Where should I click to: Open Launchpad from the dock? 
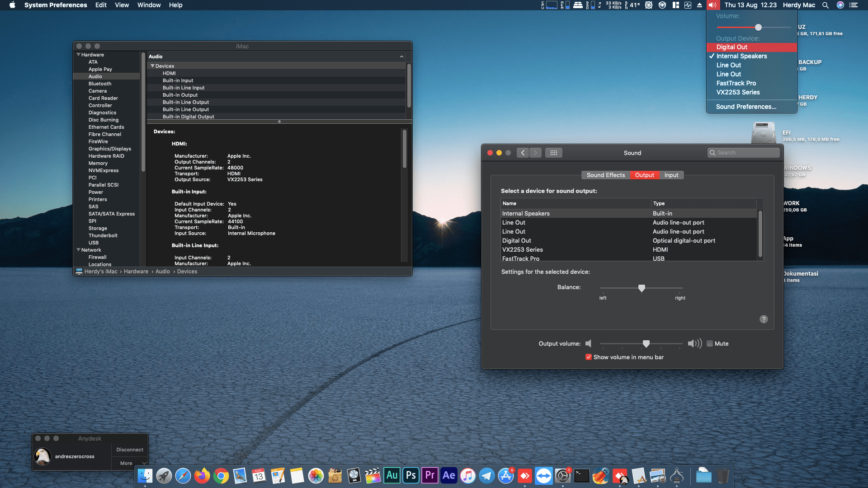pos(164,476)
